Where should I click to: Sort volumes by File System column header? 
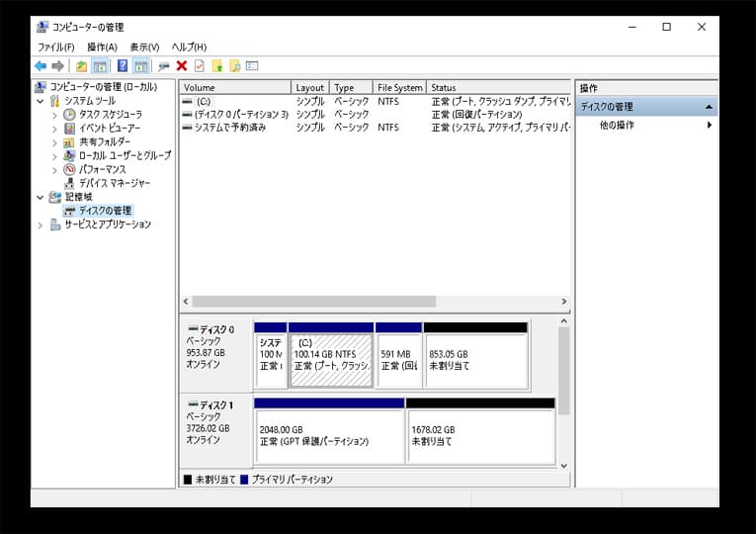(x=399, y=88)
